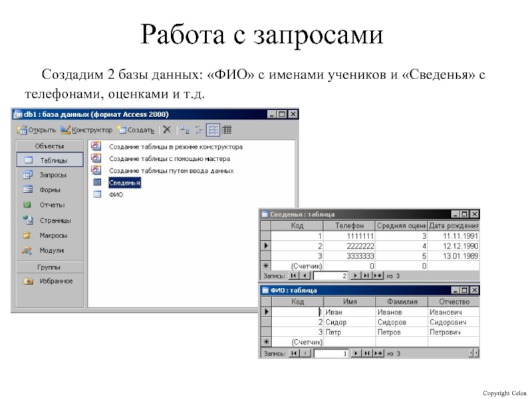Screen dimensions: 532x399
Task: Collapse the Группы section header
Action: tap(50, 266)
